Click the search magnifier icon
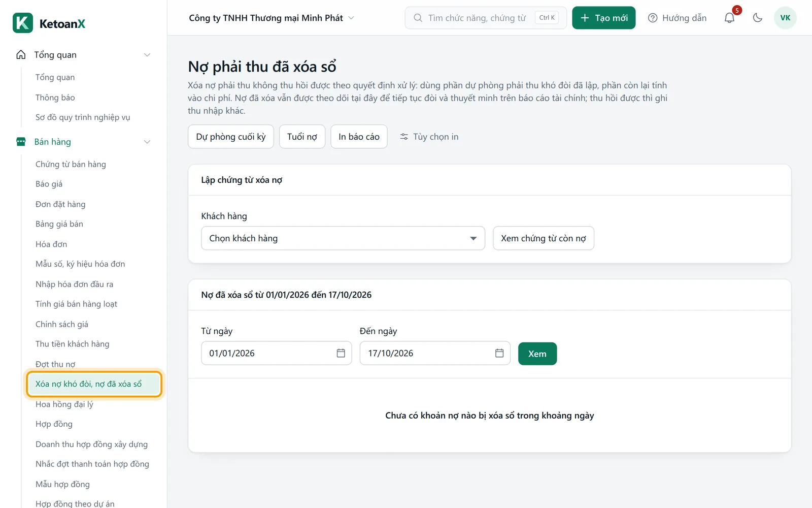The width and height of the screenshot is (812, 508). [x=418, y=18]
